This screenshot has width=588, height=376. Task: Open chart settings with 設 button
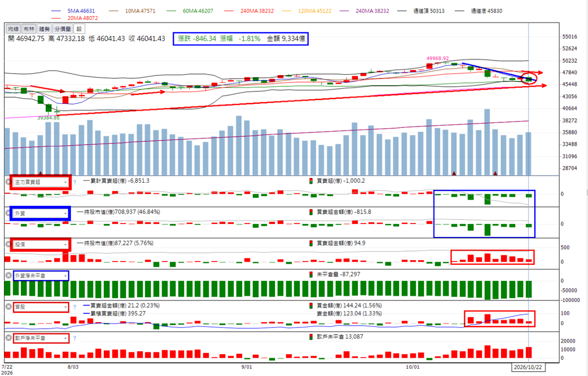(x=79, y=29)
